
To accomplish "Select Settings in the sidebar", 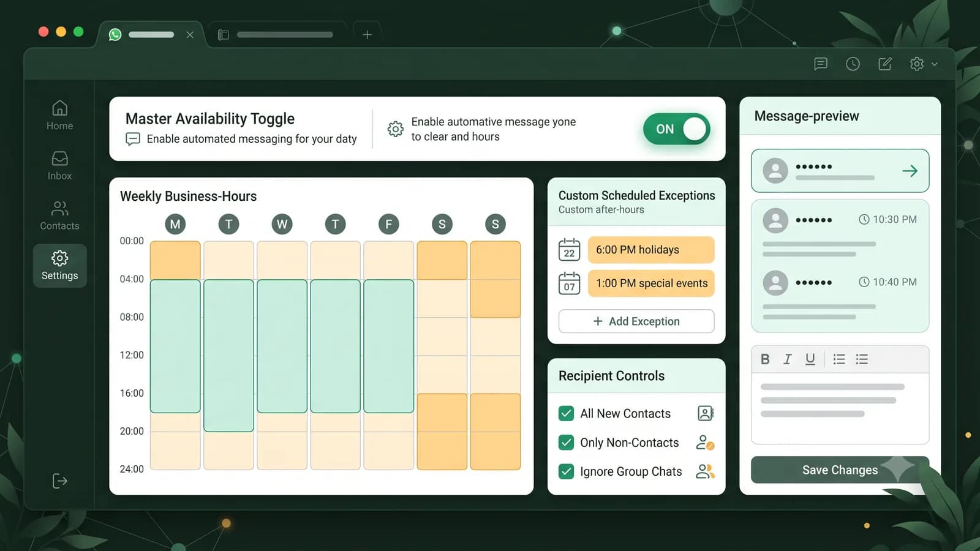I will coord(59,266).
